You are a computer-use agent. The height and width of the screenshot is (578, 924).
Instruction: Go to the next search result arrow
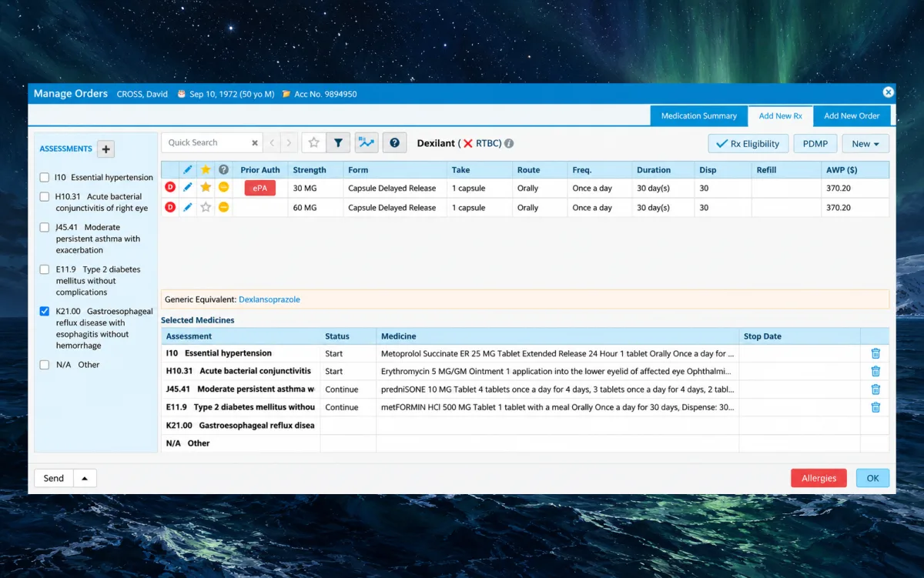pos(290,142)
